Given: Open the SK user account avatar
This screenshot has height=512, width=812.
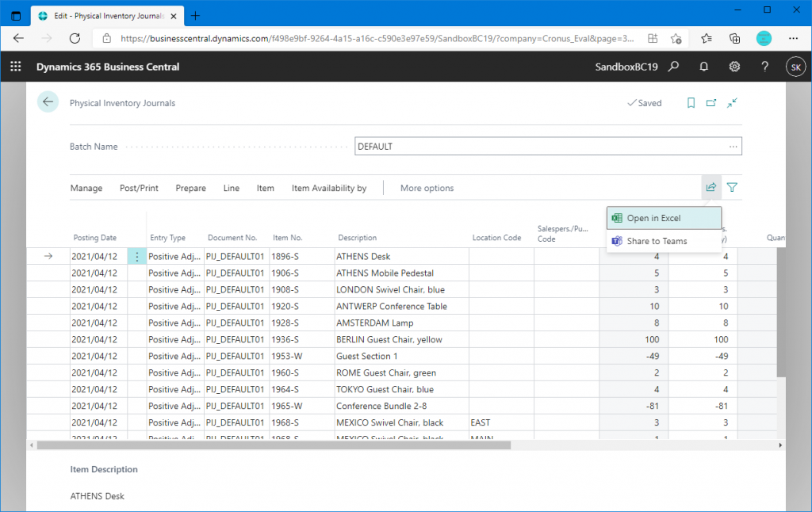Looking at the screenshot, I should point(796,67).
